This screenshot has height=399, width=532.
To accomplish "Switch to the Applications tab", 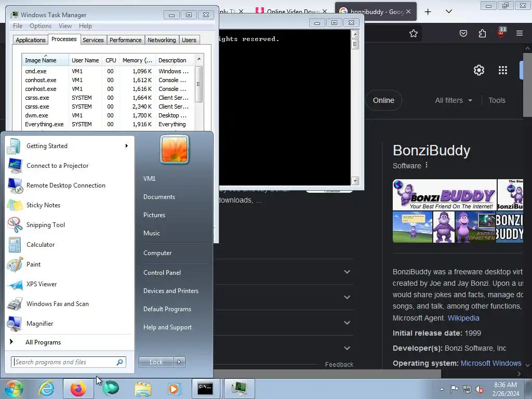I will pyautogui.click(x=31, y=40).
